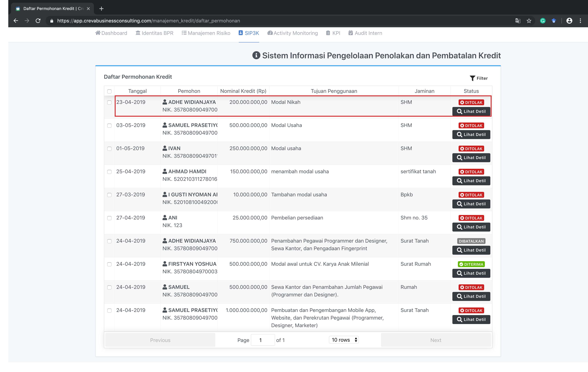
Task: Click the info icon beside page title
Action: click(x=256, y=55)
